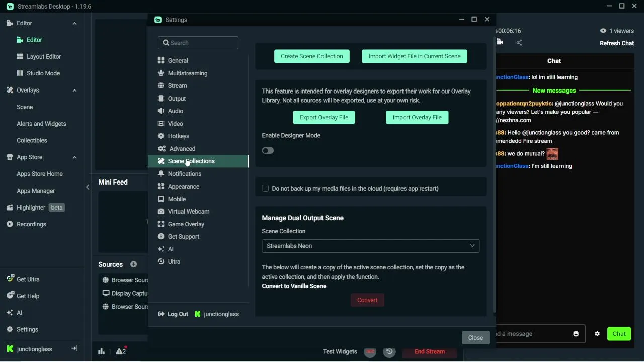Image resolution: width=644 pixels, height=362 pixels.
Task: Click Test Widgets
Action: click(340, 351)
